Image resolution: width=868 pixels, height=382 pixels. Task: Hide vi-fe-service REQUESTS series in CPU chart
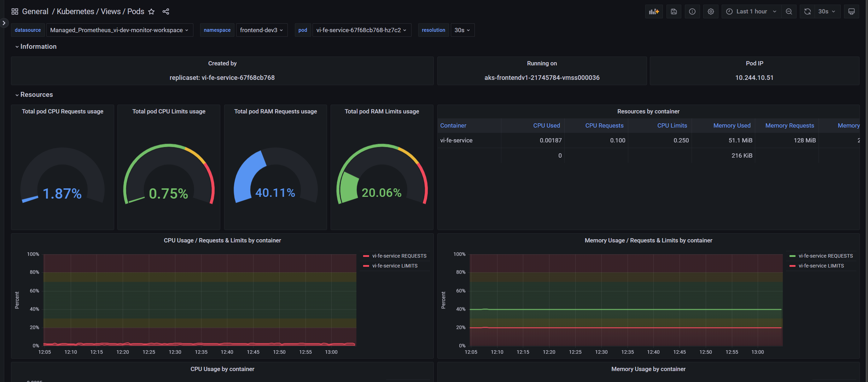click(x=399, y=255)
